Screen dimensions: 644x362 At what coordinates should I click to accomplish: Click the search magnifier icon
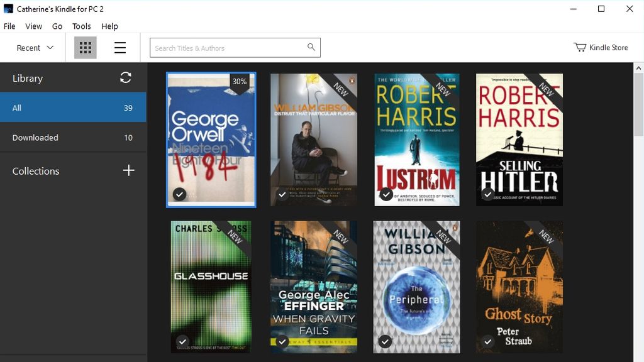(310, 47)
